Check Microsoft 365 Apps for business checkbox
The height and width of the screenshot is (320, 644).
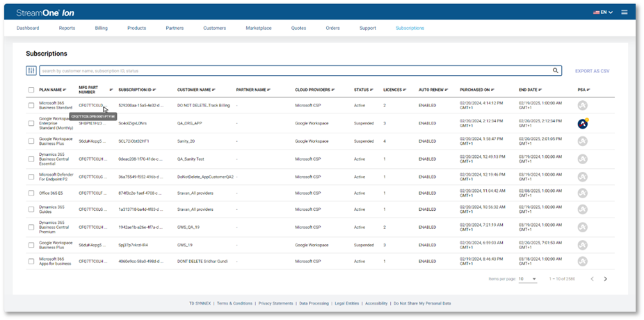click(31, 262)
